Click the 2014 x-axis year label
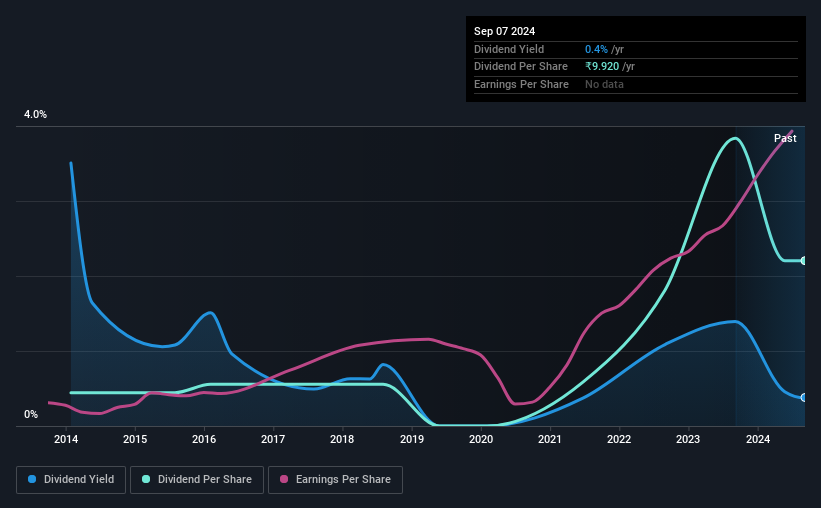This screenshot has height=508, width=821. (x=66, y=439)
